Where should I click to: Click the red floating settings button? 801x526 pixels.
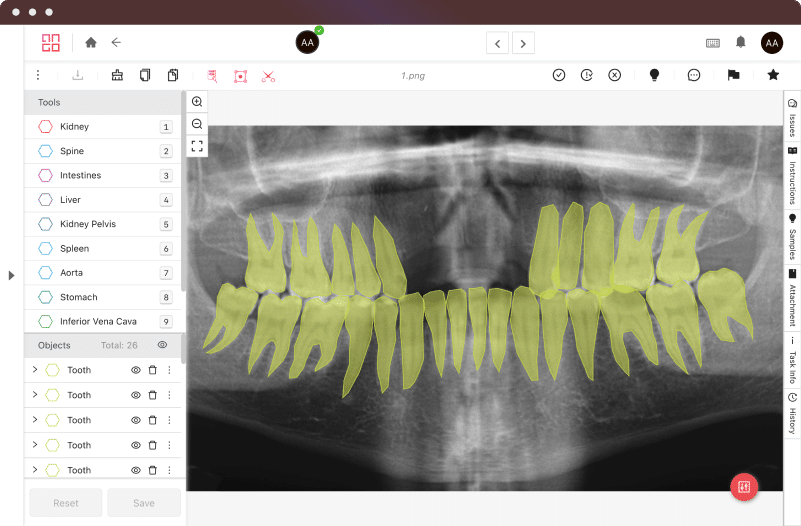click(x=744, y=487)
